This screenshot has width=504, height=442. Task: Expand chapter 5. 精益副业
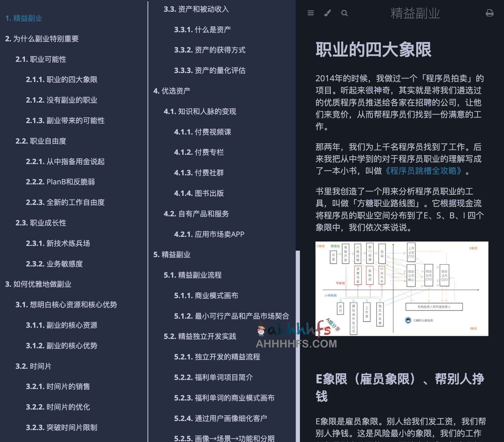[x=172, y=255]
